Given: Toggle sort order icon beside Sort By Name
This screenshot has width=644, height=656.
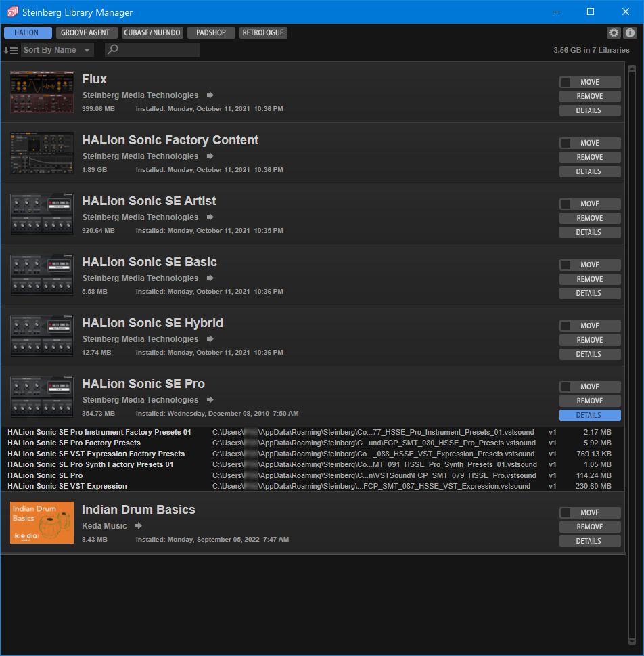Looking at the screenshot, I should [x=10, y=51].
